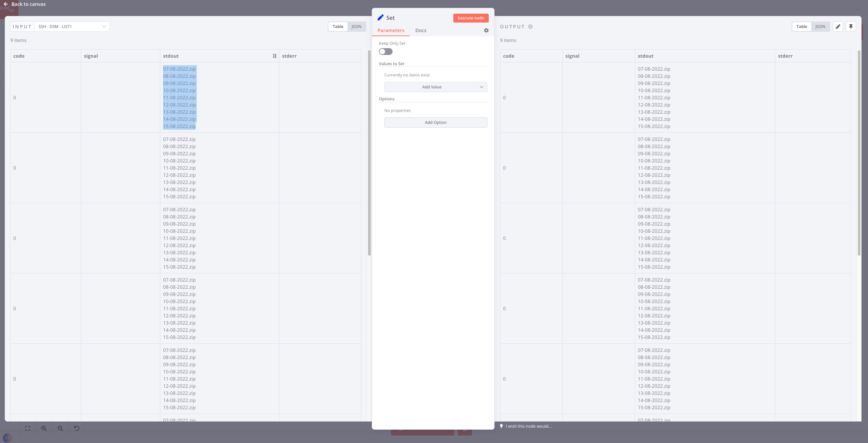Open the Add Value dropdown
Viewport: 868px width, 443px height.
pyautogui.click(x=436, y=87)
